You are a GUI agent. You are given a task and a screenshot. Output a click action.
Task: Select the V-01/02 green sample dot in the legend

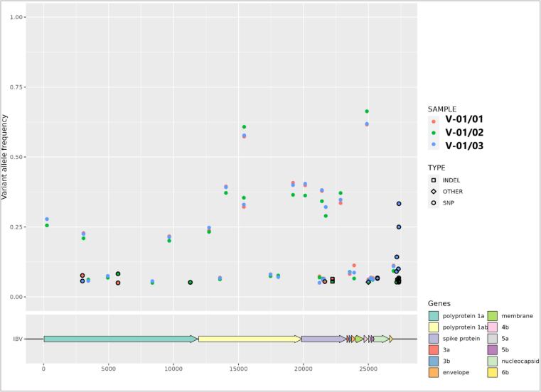[434, 132]
